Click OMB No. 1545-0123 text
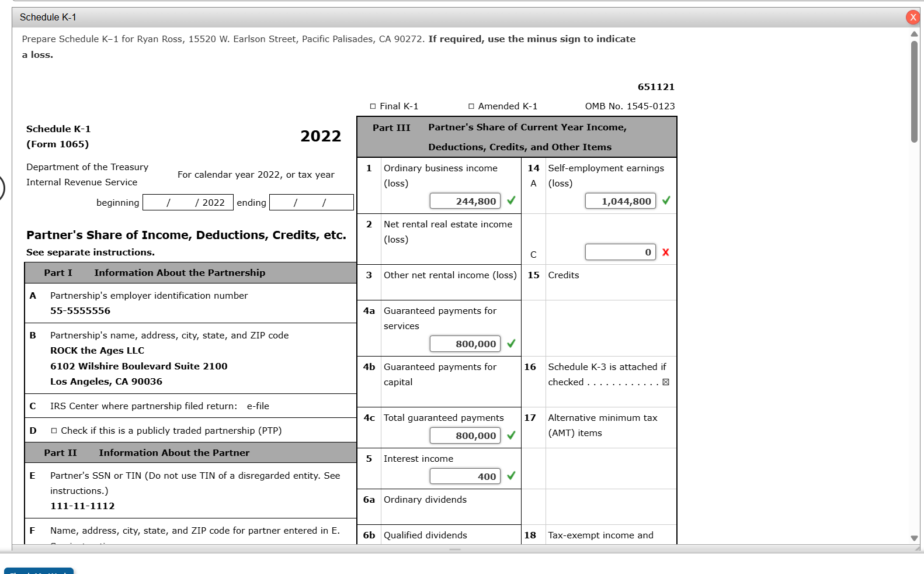 (x=630, y=106)
